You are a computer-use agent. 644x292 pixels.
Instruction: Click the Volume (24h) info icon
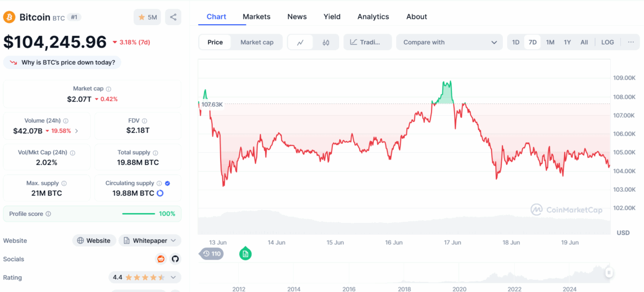[x=65, y=121]
